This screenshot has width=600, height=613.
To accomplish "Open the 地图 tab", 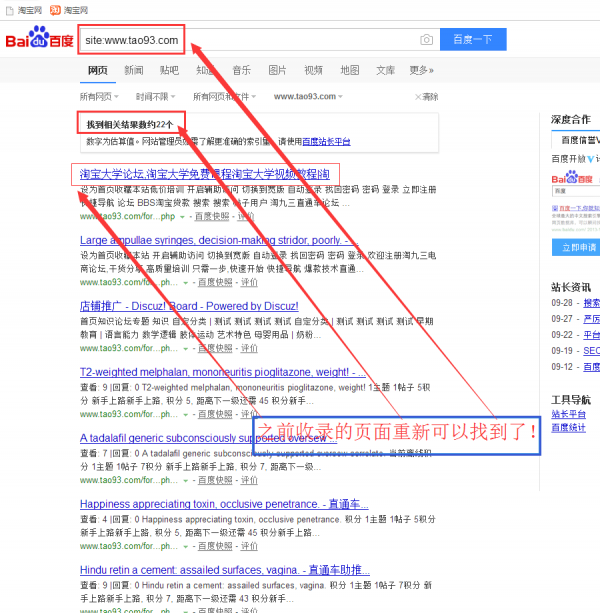I will click(349, 70).
